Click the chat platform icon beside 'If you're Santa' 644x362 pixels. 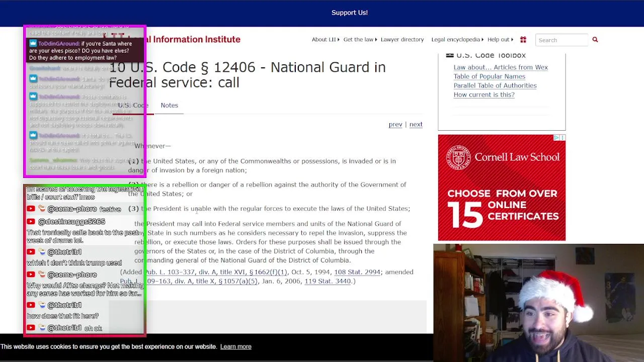click(x=33, y=44)
